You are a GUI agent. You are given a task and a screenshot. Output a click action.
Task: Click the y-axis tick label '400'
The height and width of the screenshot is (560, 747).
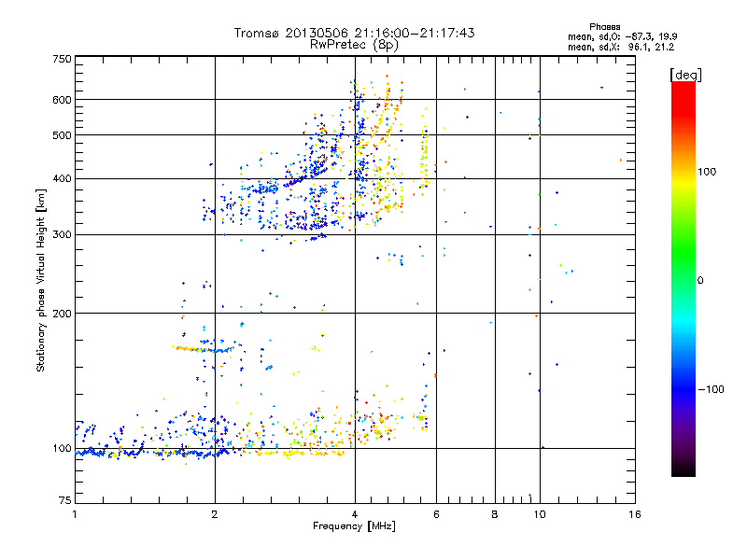point(62,179)
